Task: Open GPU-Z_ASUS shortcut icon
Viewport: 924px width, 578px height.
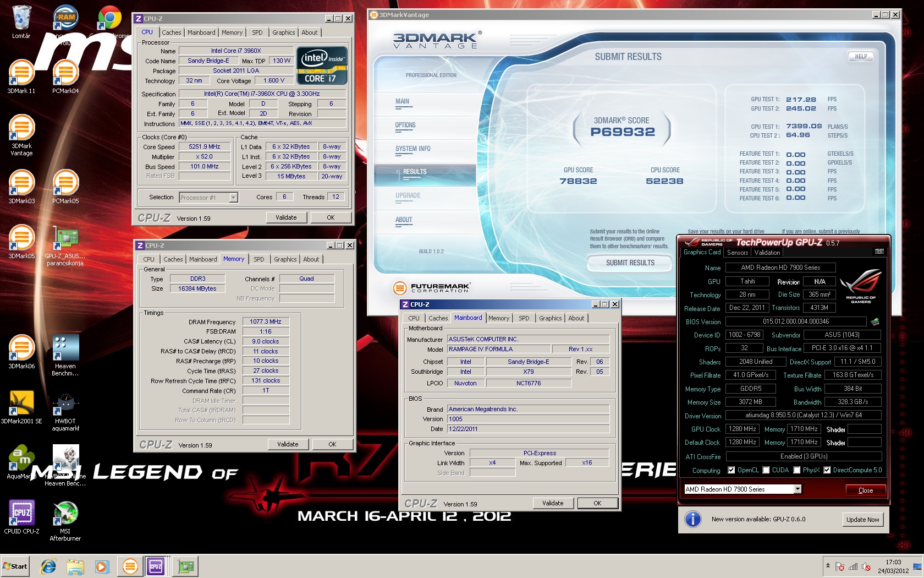Action: [x=65, y=246]
